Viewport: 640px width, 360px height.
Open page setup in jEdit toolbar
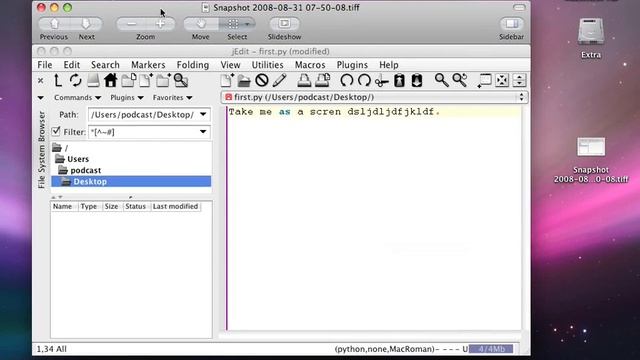[x=322, y=80]
